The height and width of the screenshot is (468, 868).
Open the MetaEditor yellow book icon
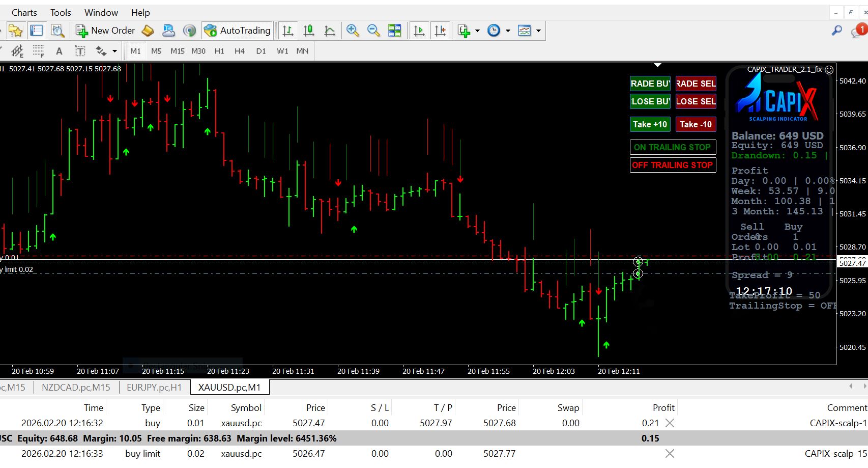148,31
